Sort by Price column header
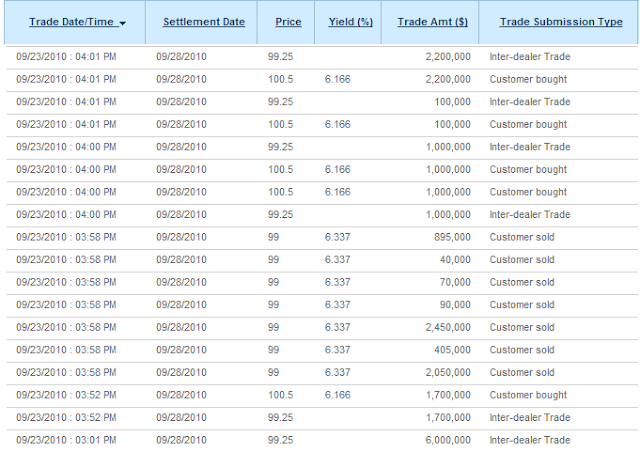Screen dimensions: 640x452 tap(288, 22)
